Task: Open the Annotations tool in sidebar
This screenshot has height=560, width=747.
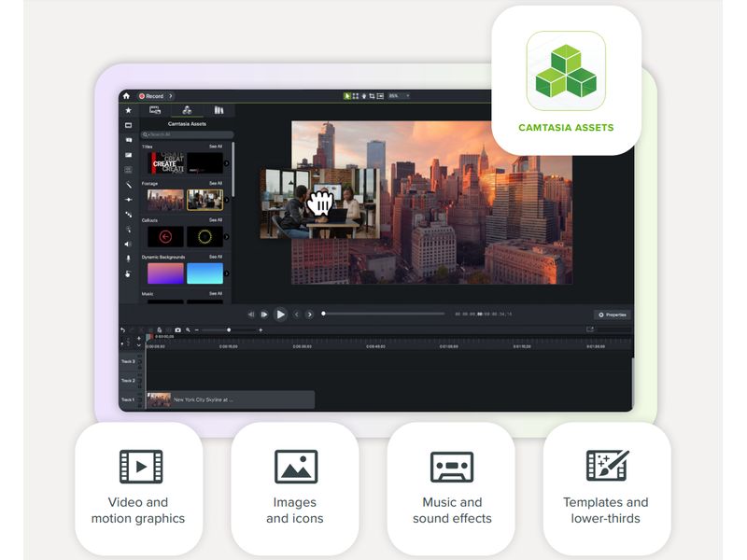Action: click(128, 140)
